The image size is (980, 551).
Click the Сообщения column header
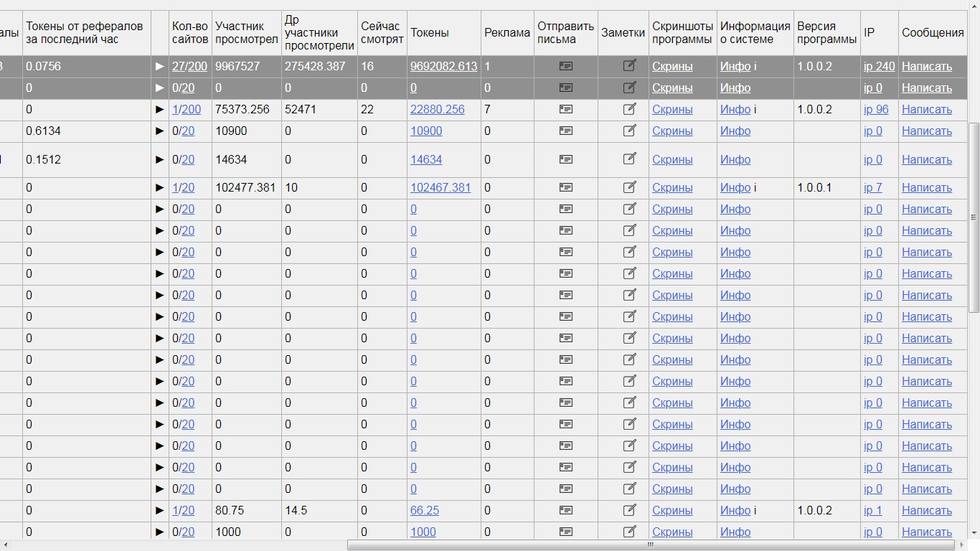(933, 32)
